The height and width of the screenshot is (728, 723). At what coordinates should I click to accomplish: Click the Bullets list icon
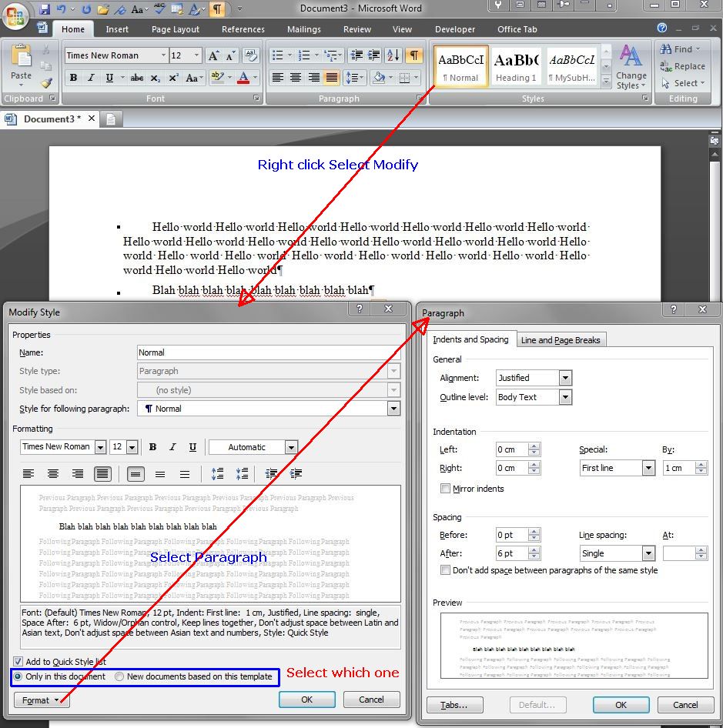pyautogui.click(x=277, y=55)
